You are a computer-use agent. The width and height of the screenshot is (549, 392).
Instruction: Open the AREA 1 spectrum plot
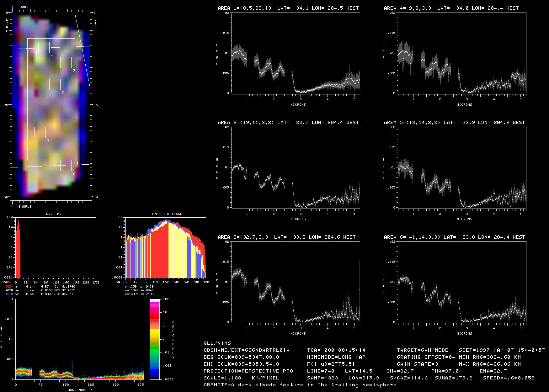pos(296,53)
